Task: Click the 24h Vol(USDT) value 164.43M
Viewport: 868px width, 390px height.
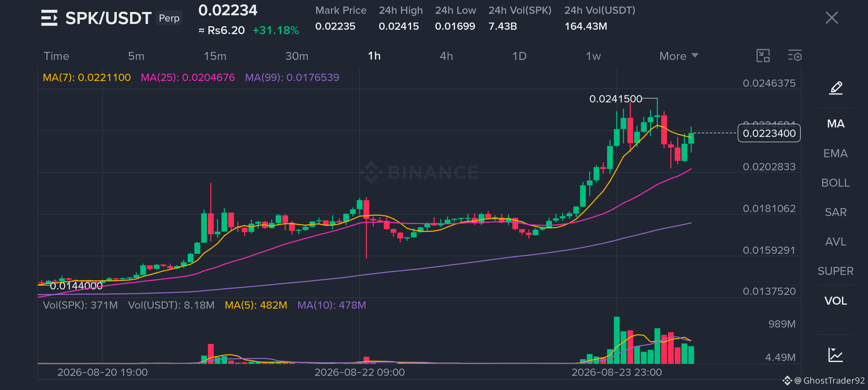Action: tap(586, 26)
